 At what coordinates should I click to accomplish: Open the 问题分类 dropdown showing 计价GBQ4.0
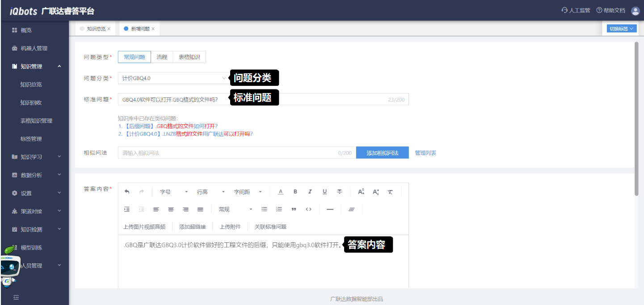pos(174,78)
